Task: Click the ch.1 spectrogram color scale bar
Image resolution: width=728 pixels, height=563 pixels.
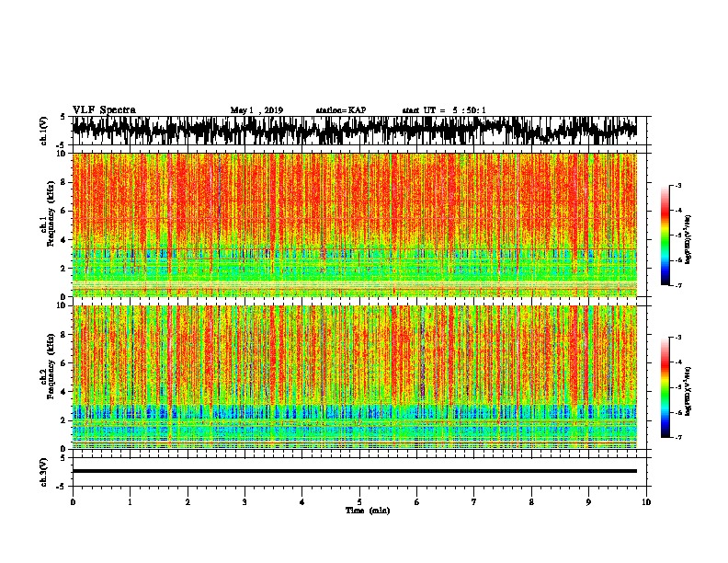Action: coord(665,236)
